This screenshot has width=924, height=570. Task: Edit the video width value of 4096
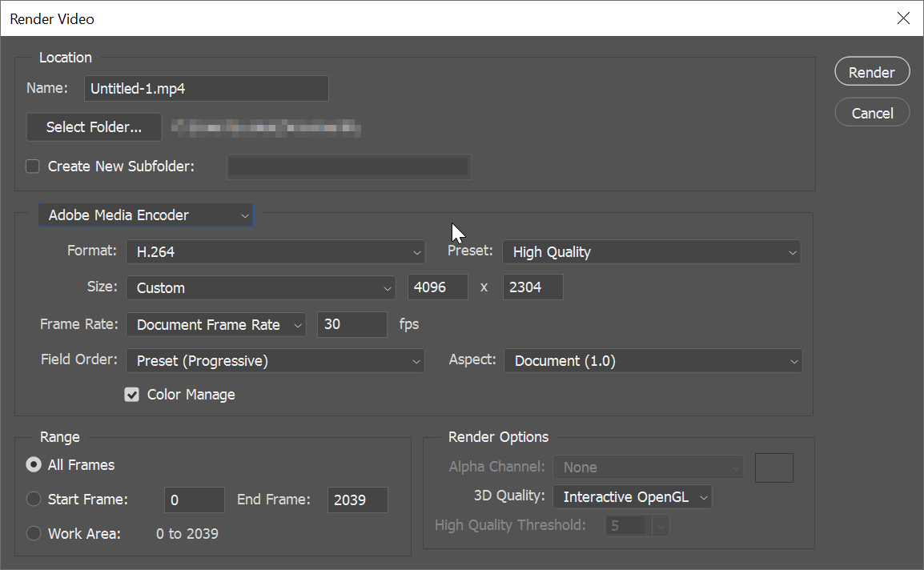tap(437, 287)
